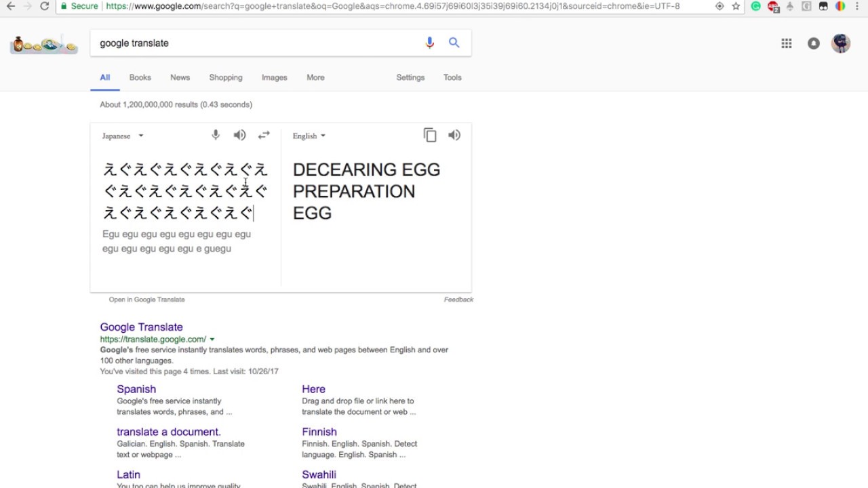This screenshot has width=868, height=488.
Task: Click the browser back arrow
Action: (10, 6)
